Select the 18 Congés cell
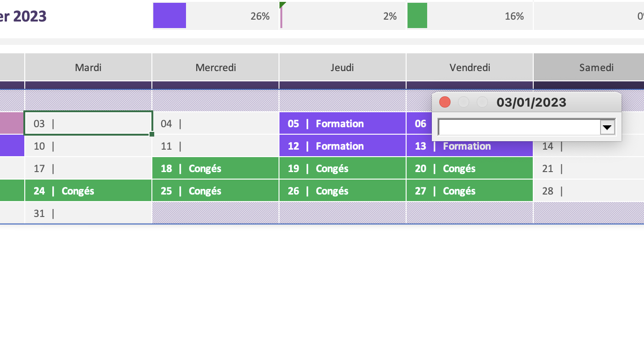The width and height of the screenshot is (644, 361). [x=215, y=168]
